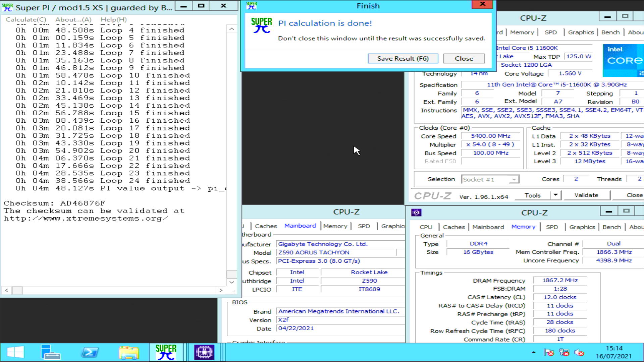The height and width of the screenshot is (362, 644).
Task: Click the Z590 AORUS TACHYON model field
Action: 335,252
